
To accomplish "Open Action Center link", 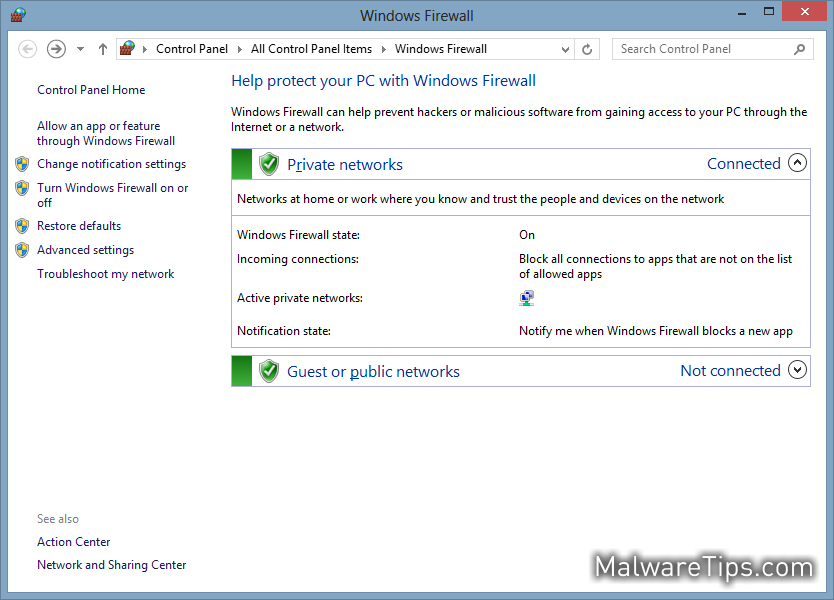I will point(73,542).
